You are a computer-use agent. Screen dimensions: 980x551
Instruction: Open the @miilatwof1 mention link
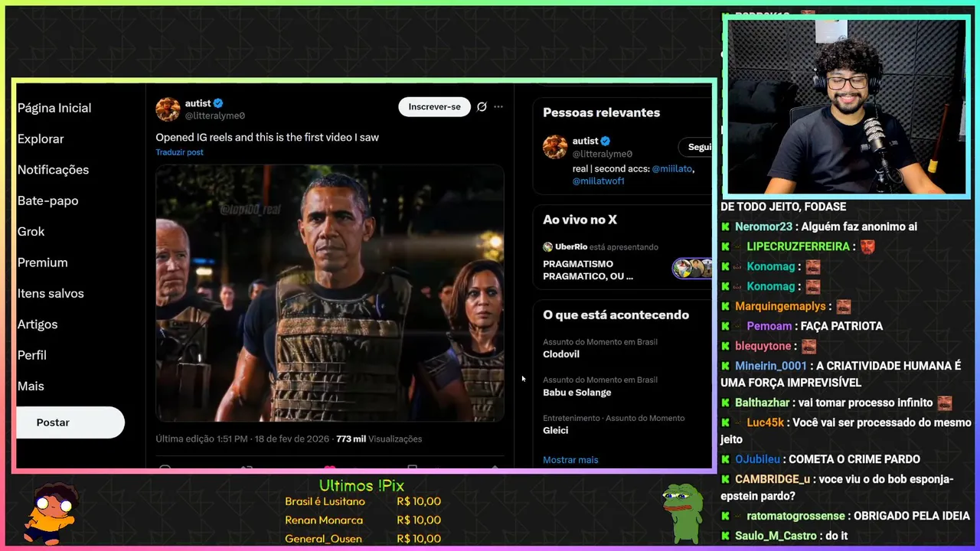599,181
